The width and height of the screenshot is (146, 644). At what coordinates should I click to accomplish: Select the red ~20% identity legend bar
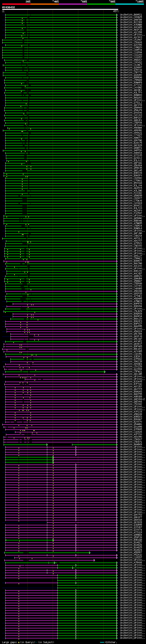click(16, 4)
